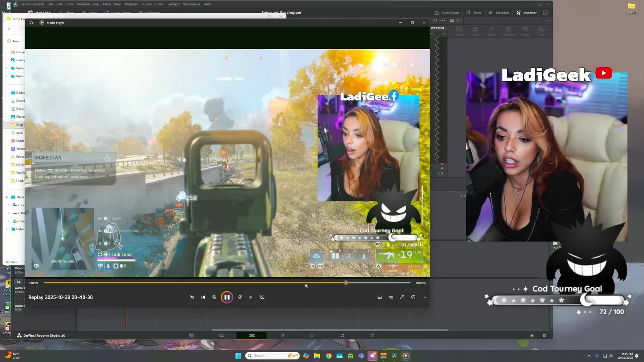The width and height of the screenshot is (644, 362).
Task: Open the Timeline menu in DaVinci Resolve
Action: 83,4
